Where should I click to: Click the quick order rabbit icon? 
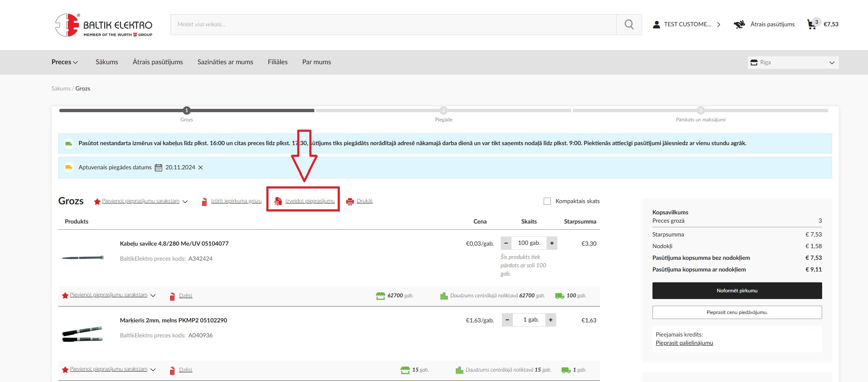point(739,25)
